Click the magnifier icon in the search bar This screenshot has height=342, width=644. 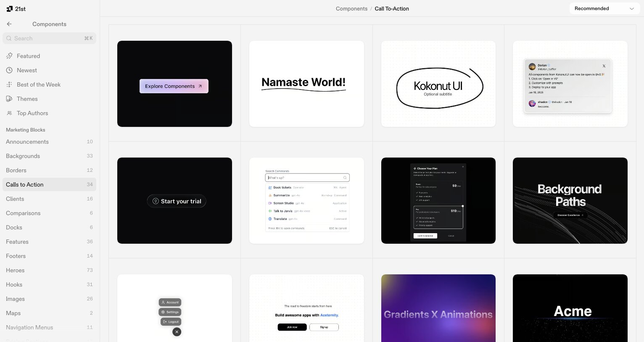coord(9,38)
